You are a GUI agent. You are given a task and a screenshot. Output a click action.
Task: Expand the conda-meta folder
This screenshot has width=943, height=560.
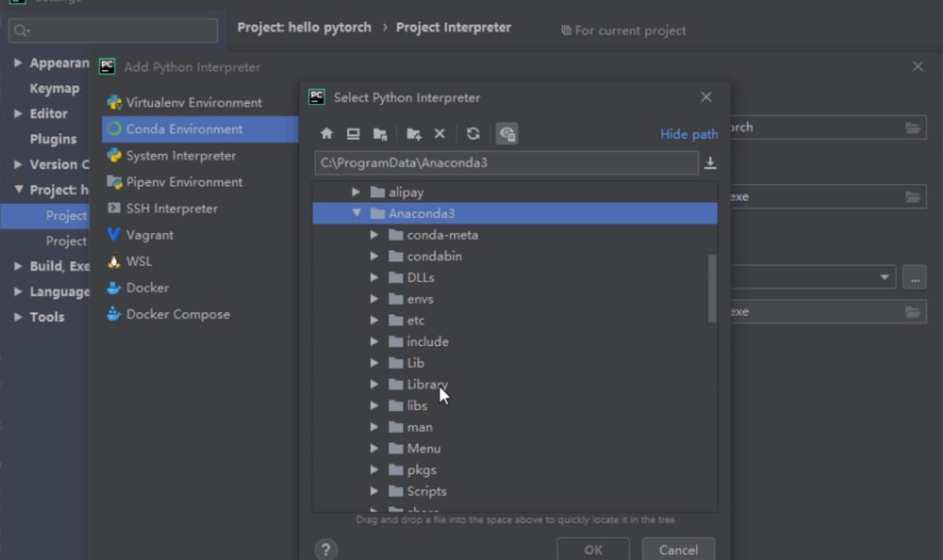point(374,235)
